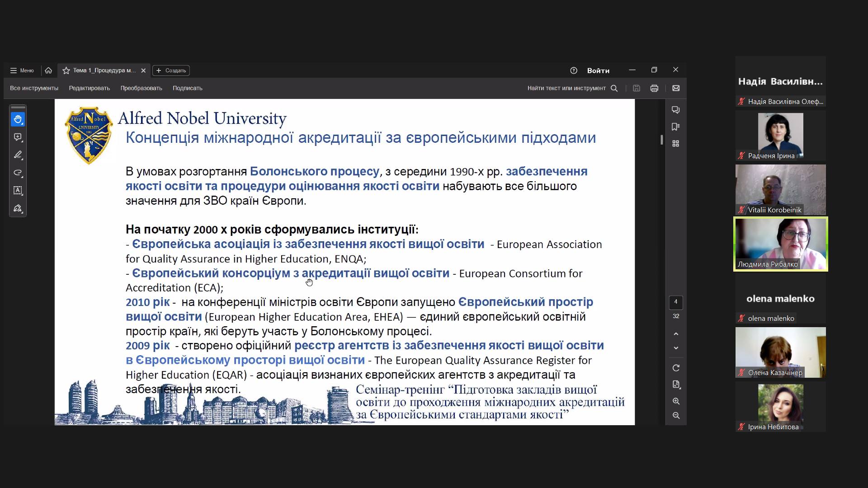
Task: Select the Hand tool
Action: tap(18, 119)
